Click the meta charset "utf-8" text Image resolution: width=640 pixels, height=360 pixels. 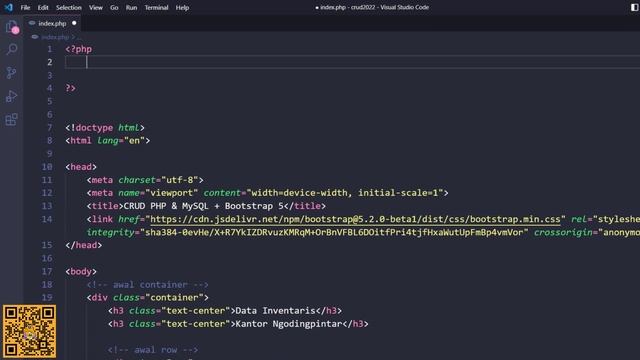(180, 180)
